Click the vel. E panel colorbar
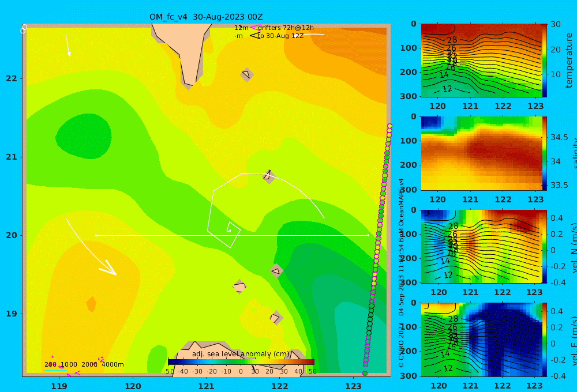This screenshot has width=577, height=392. coord(545,340)
